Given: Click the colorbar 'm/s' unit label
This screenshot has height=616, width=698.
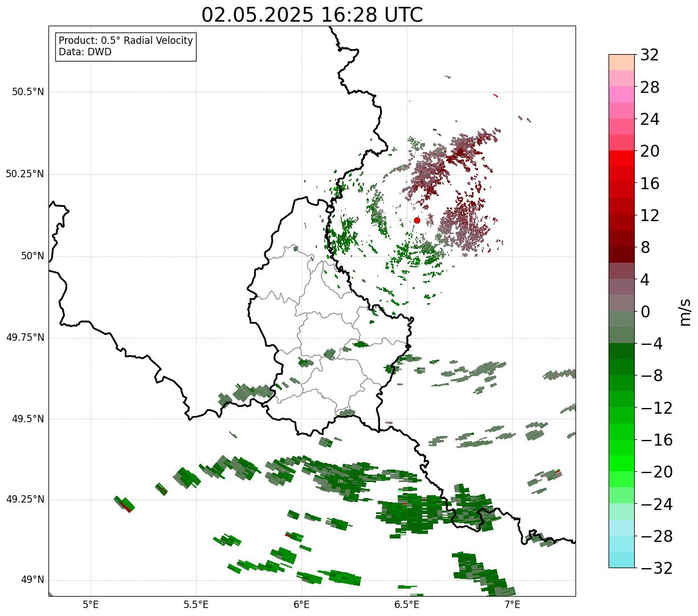Looking at the screenshot, I should [685, 311].
